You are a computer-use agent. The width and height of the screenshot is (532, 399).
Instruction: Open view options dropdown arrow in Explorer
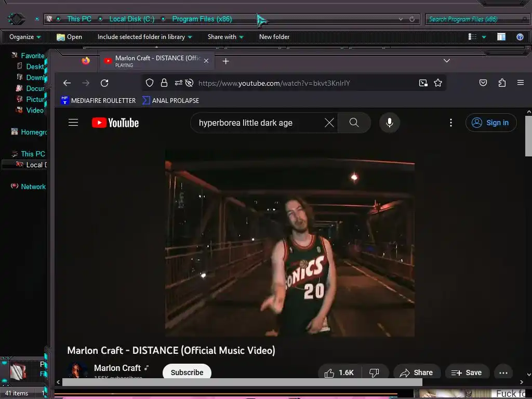coord(484,37)
